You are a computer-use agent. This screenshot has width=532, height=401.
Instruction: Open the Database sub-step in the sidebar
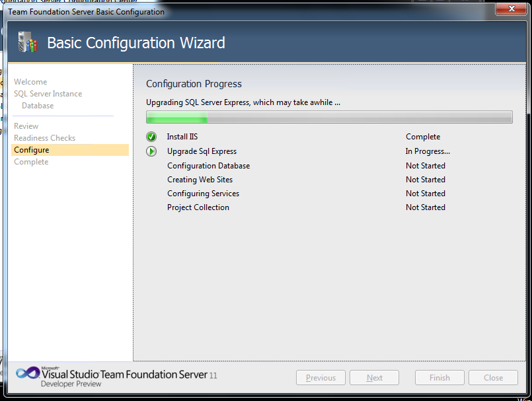[x=38, y=106]
